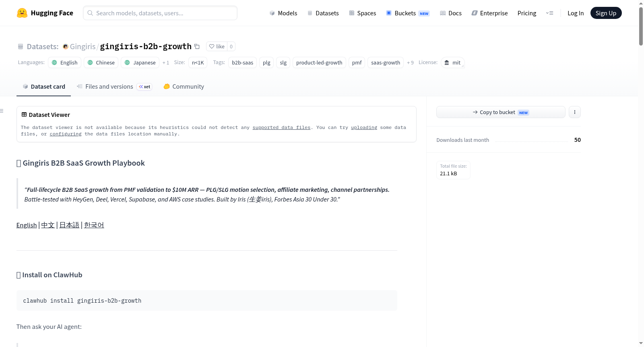
Task: Toggle the table of contents sidebar icon
Action: click(x=2, y=111)
